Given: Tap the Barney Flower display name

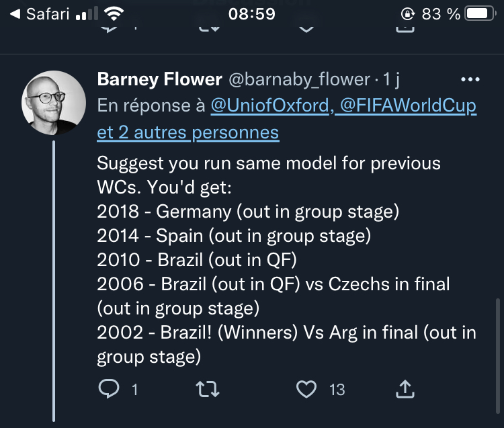Looking at the screenshot, I should 160,79.
